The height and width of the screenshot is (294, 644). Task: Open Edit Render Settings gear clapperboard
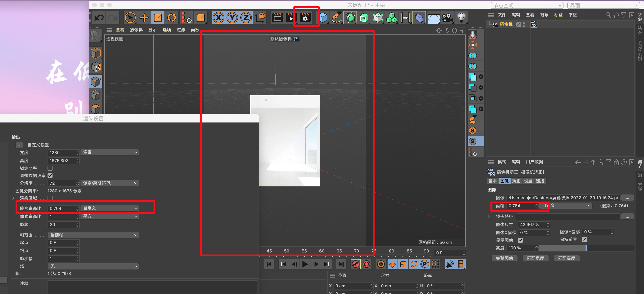(x=305, y=18)
